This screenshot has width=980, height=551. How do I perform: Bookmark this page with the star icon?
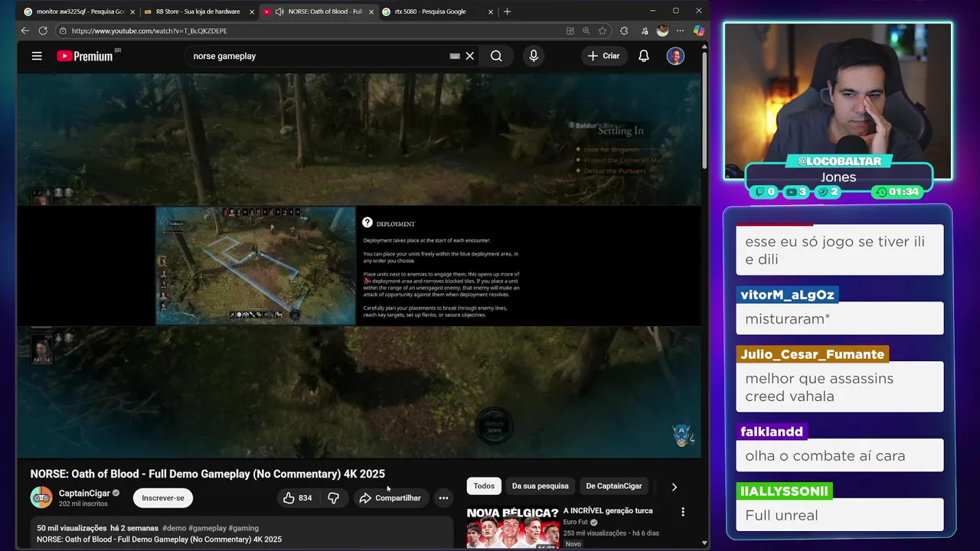point(603,31)
